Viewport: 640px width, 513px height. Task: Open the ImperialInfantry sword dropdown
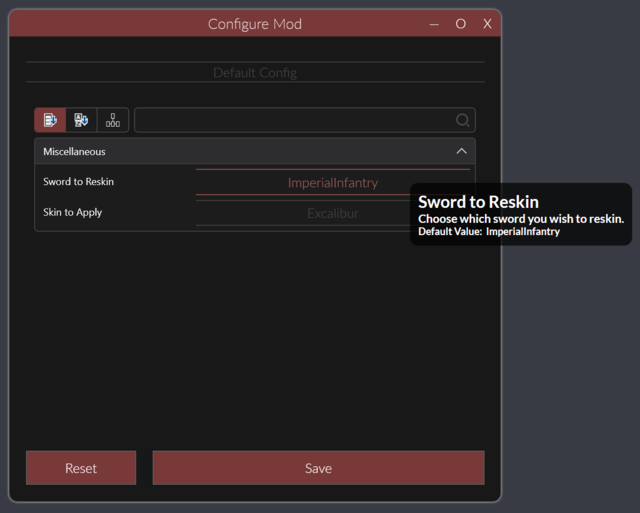333,182
